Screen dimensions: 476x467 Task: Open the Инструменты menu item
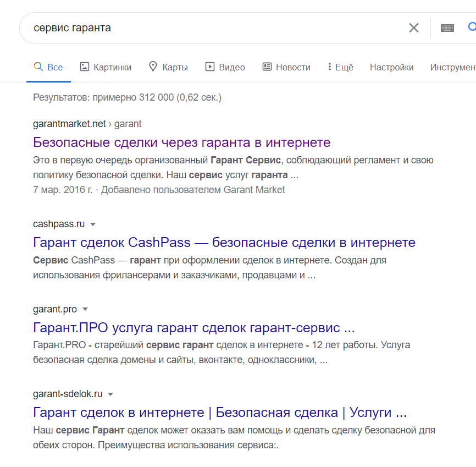click(453, 67)
